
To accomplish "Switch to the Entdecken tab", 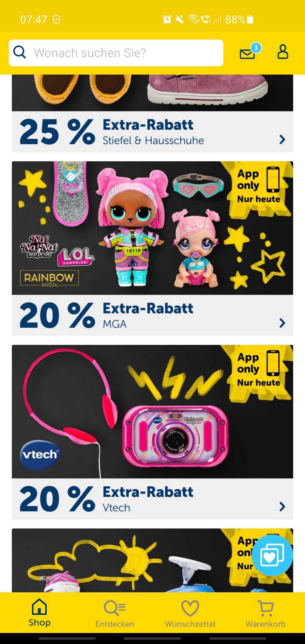I will [115, 613].
